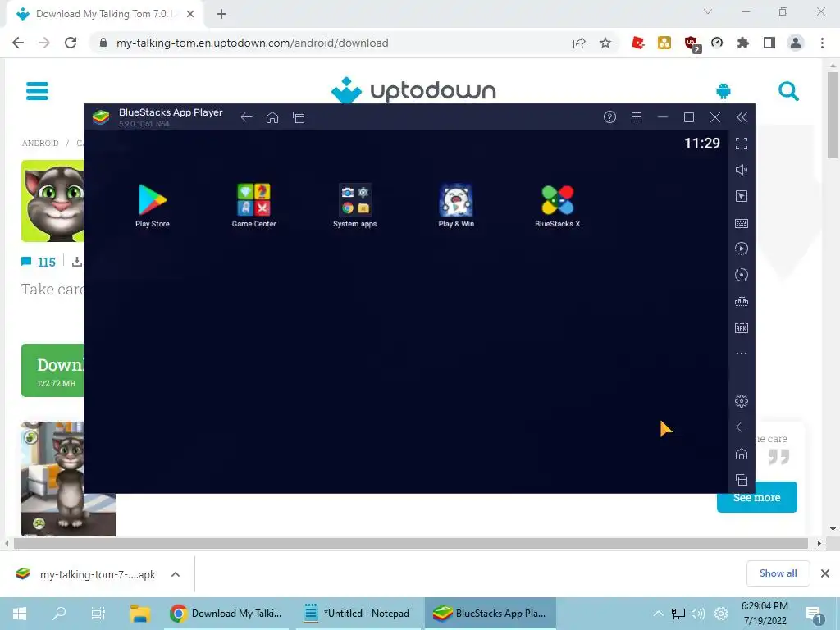Reload the Chrome page
The image size is (840, 630).
pyautogui.click(x=71, y=43)
